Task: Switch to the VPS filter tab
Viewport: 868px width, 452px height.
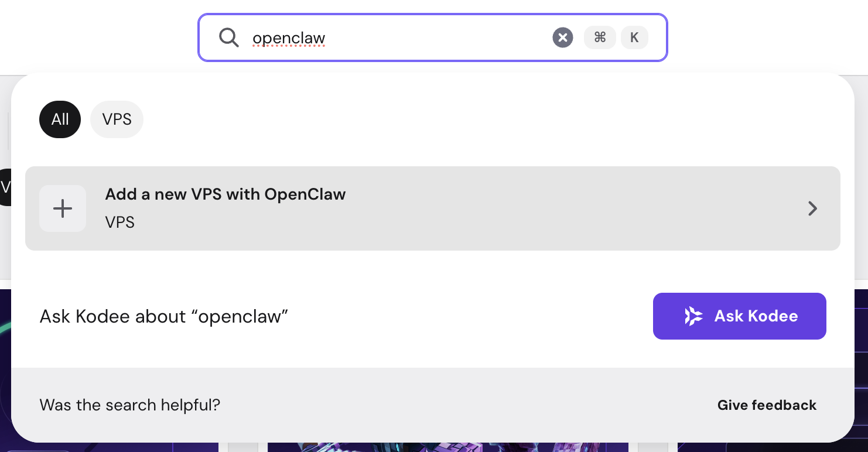Action: click(117, 119)
